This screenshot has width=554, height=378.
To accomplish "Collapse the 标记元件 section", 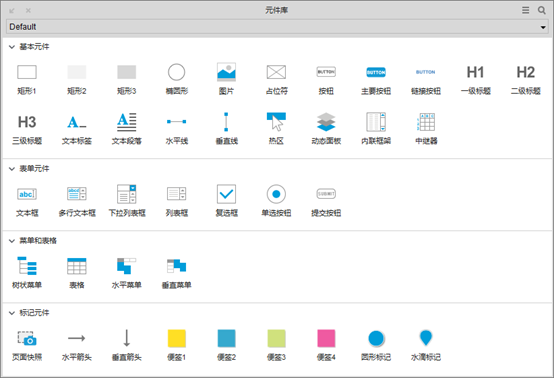I will [x=12, y=313].
